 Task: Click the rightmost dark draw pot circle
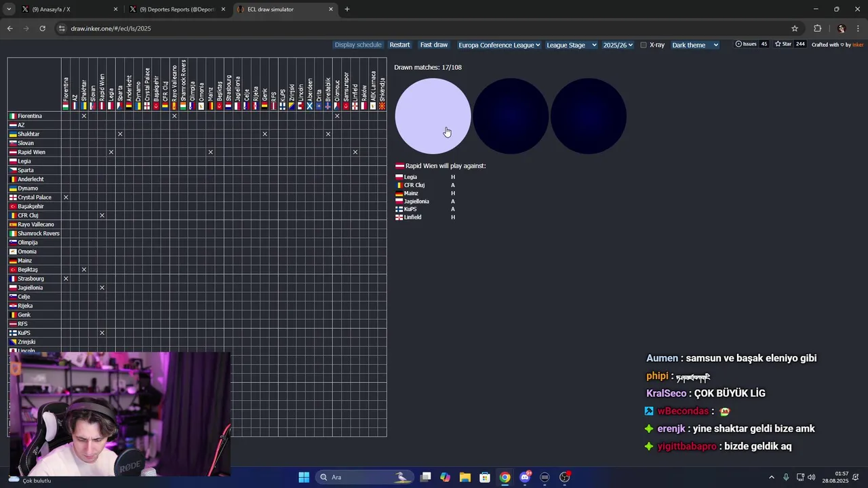pyautogui.click(x=588, y=116)
